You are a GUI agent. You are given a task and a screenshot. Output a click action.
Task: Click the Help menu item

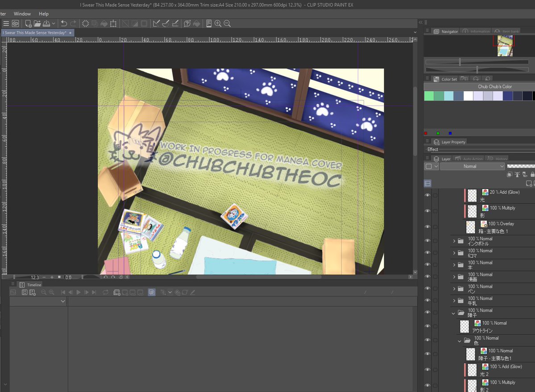pos(43,13)
